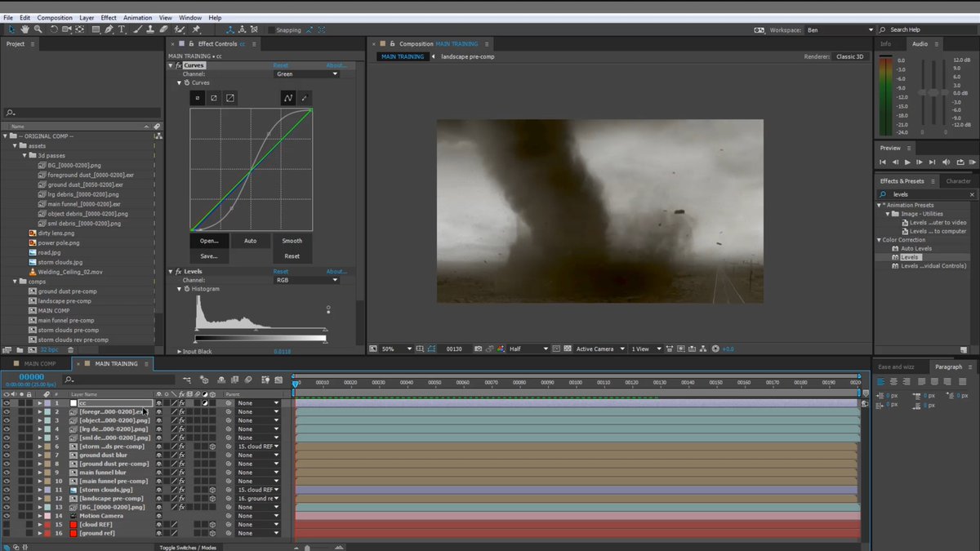Select the Pan Behind anchor point tool
This screenshot has height=551, width=980.
pos(79,29)
